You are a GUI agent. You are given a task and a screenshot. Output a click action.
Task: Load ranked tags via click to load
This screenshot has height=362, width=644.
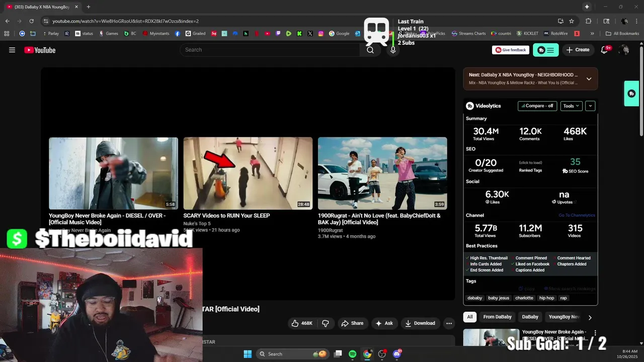[x=530, y=162]
